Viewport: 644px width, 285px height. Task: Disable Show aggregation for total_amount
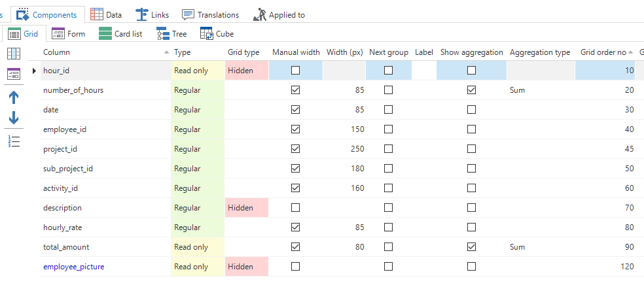click(471, 247)
